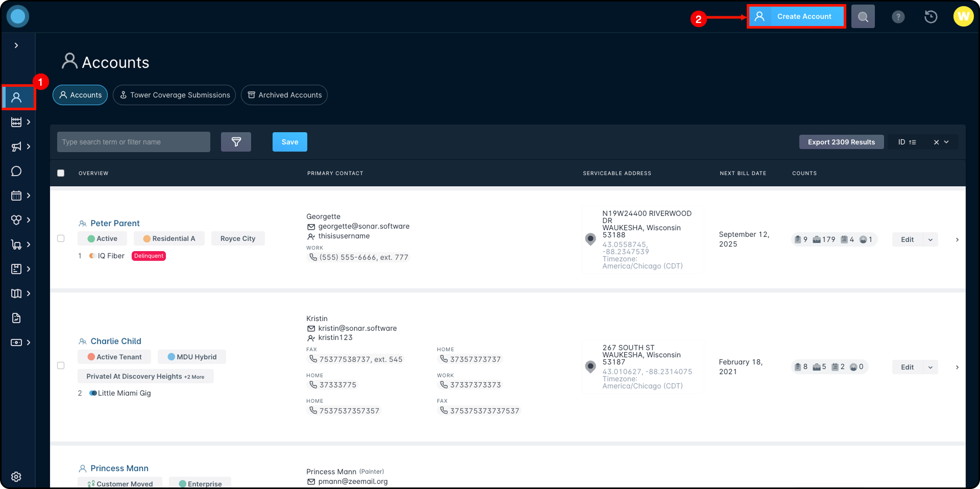Open Edit dropdown arrow for Charlie Child

pos(930,367)
